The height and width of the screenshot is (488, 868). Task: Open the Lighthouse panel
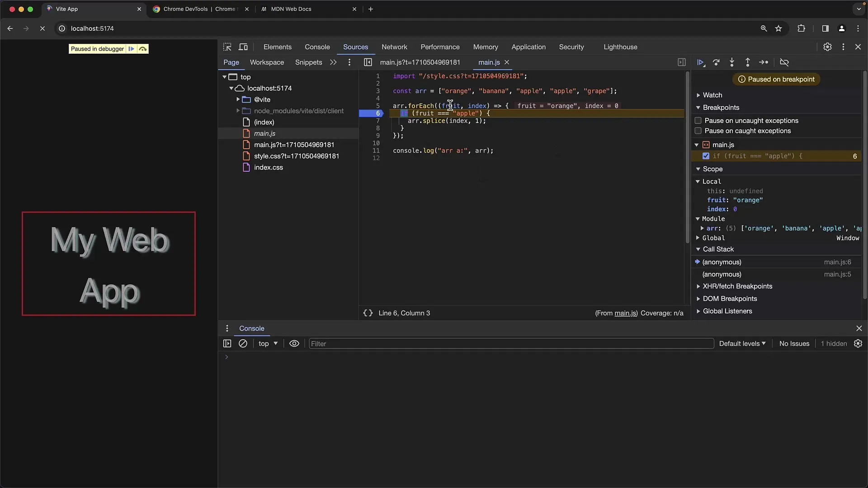(x=620, y=47)
